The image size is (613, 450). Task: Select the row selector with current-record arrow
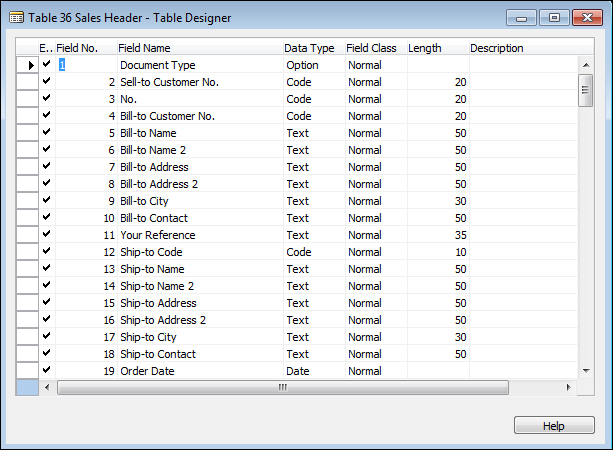pyautogui.click(x=27, y=65)
